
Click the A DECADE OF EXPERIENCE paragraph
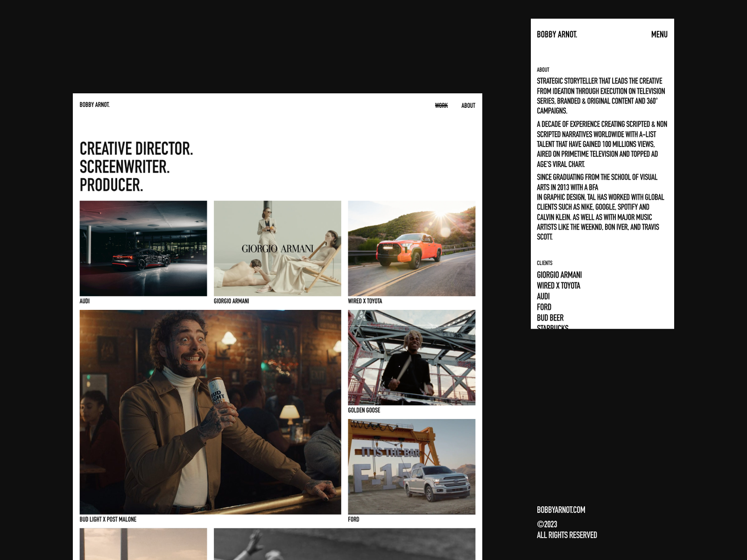(602, 144)
